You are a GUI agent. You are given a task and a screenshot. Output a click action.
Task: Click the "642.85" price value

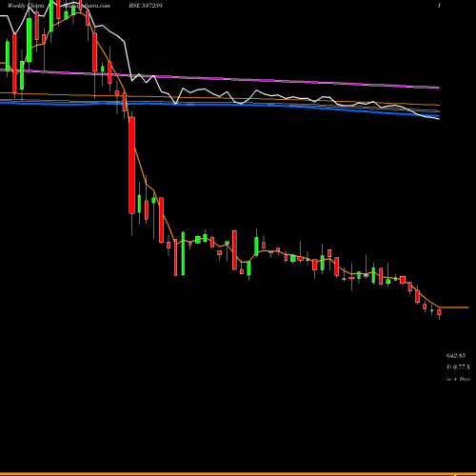pos(456,355)
